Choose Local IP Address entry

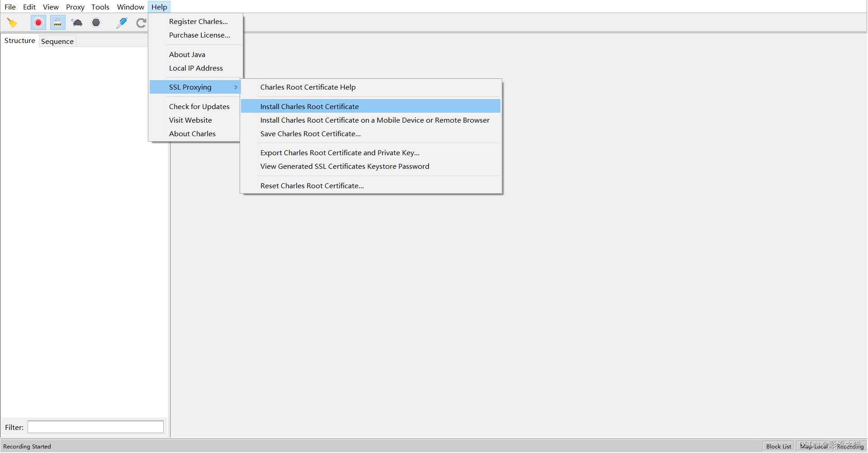coord(196,68)
